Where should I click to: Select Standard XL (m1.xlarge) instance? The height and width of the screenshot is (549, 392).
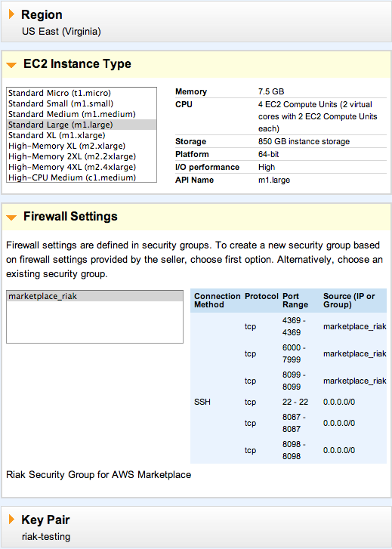82,135
